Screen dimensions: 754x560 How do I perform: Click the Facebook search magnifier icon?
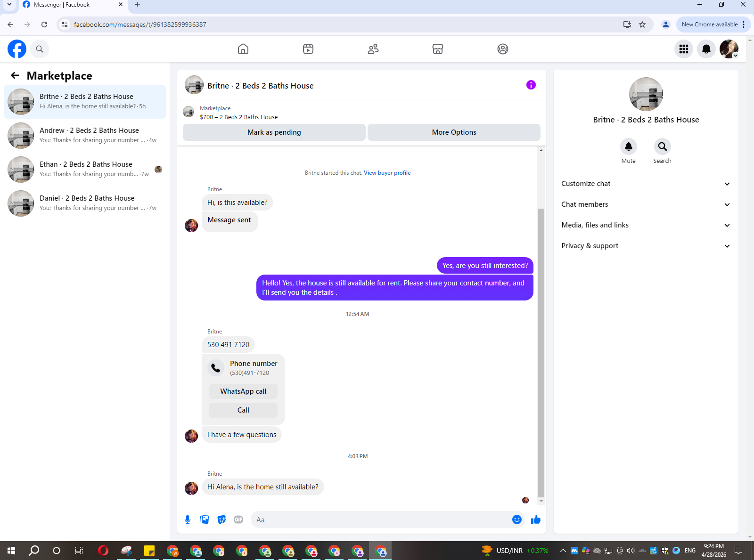click(x=40, y=49)
